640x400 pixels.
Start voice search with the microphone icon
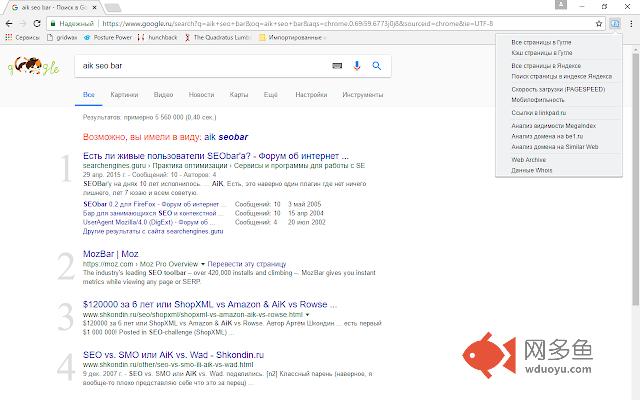click(357, 66)
